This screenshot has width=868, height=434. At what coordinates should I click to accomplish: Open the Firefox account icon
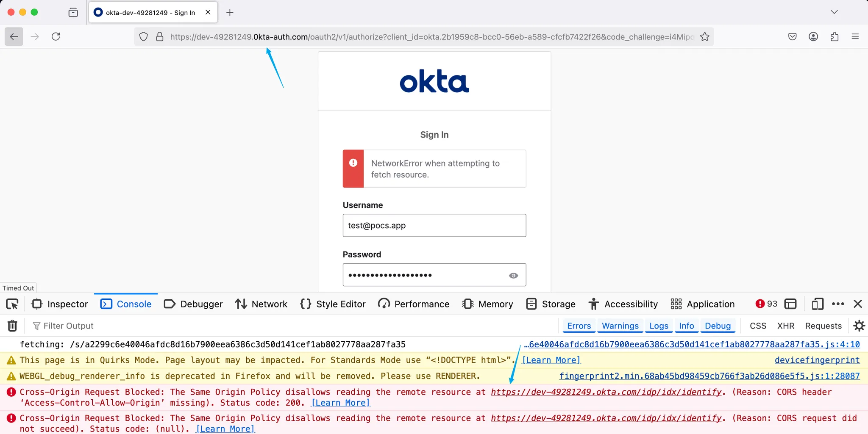pos(813,36)
